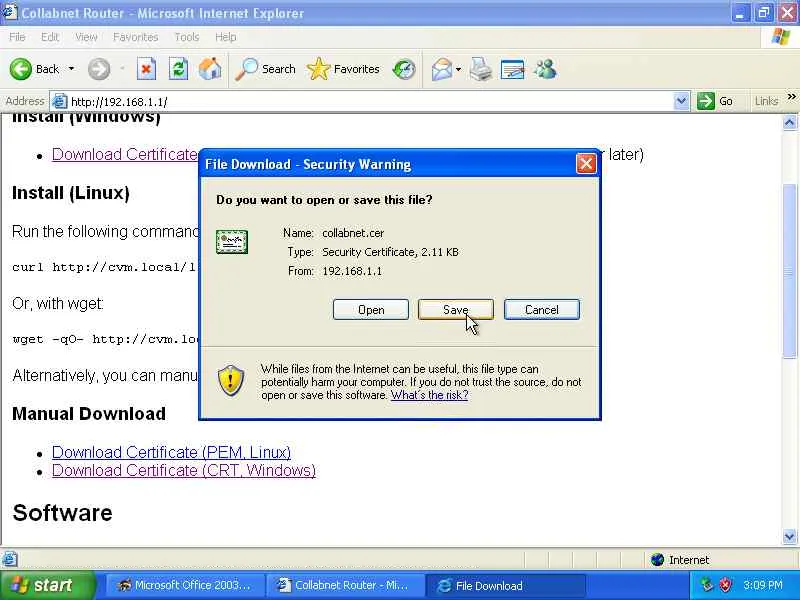Viewport: 800px width, 600px height.
Task: Click Cancel in the File Download dialog
Action: pyautogui.click(x=542, y=310)
